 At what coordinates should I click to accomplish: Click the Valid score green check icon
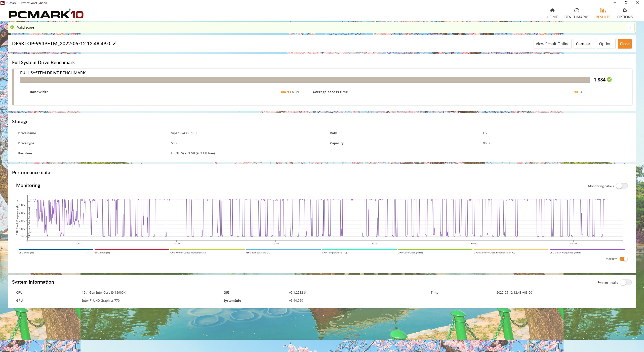[x=12, y=27]
